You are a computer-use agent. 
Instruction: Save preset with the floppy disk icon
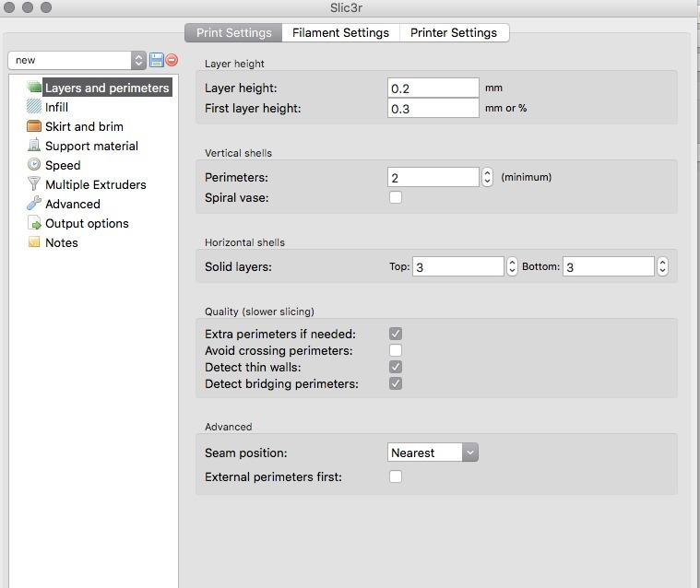click(157, 60)
